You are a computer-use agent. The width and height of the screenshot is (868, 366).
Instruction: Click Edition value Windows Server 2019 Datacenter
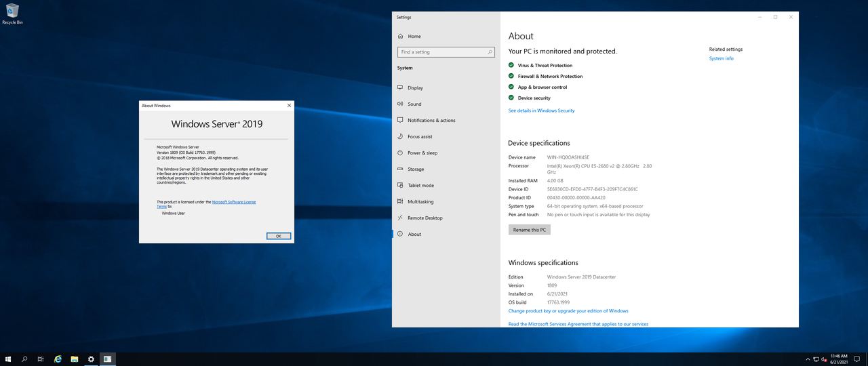pyautogui.click(x=581, y=277)
